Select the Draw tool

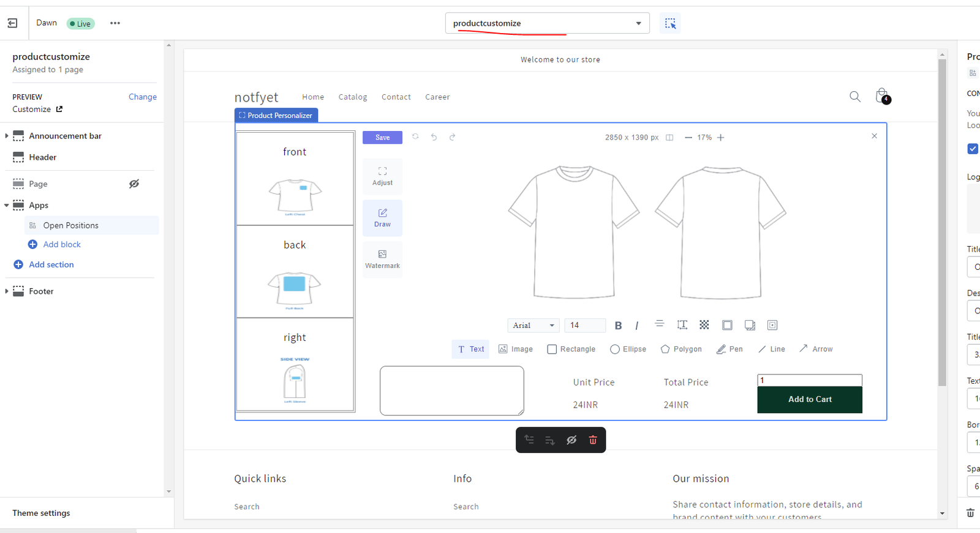[x=382, y=218]
